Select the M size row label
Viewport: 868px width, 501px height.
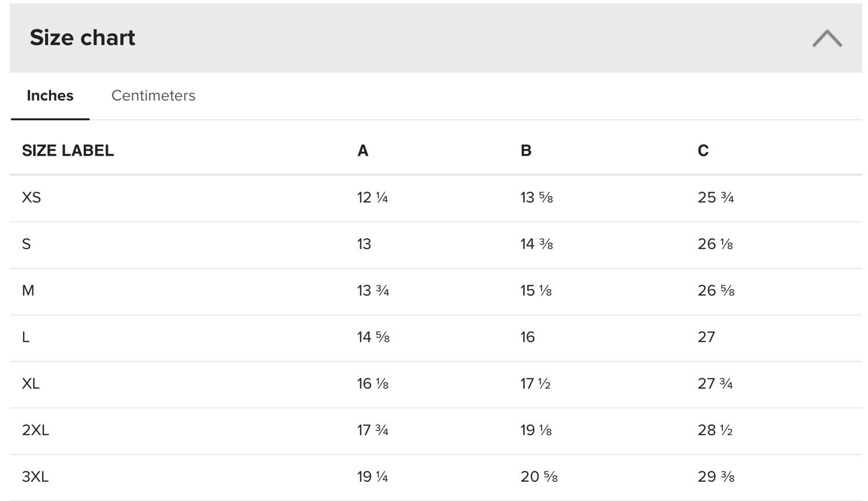tap(28, 290)
